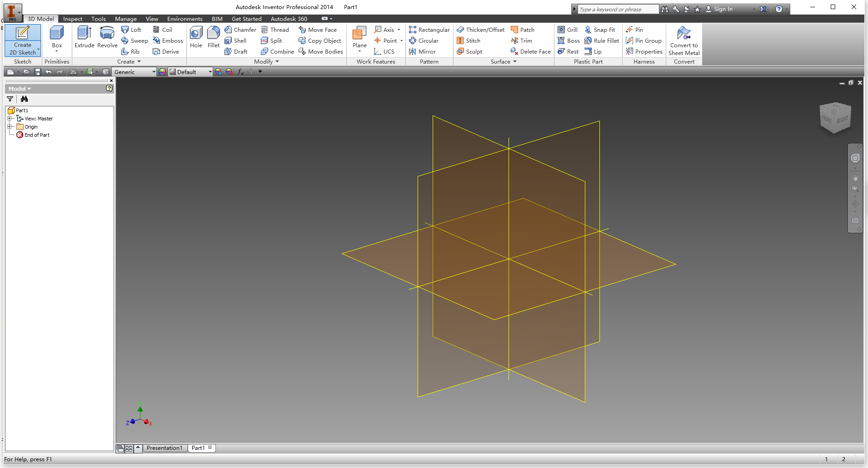Activate the Fillet tool

tap(213, 37)
